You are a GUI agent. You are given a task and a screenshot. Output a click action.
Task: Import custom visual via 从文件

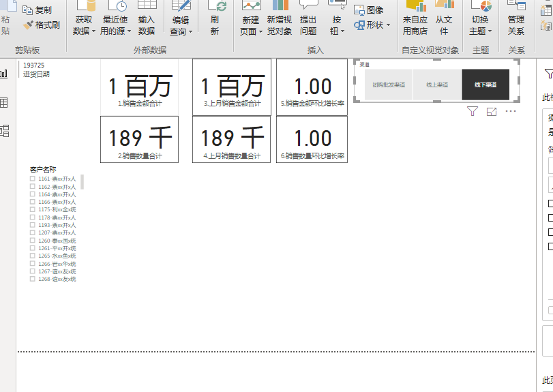[x=444, y=18]
